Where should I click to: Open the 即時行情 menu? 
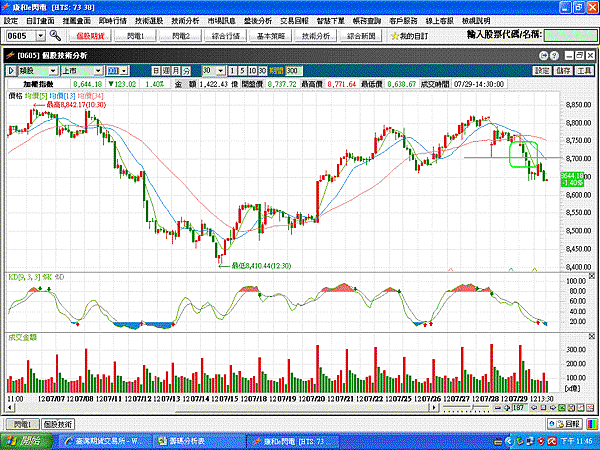(113, 21)
